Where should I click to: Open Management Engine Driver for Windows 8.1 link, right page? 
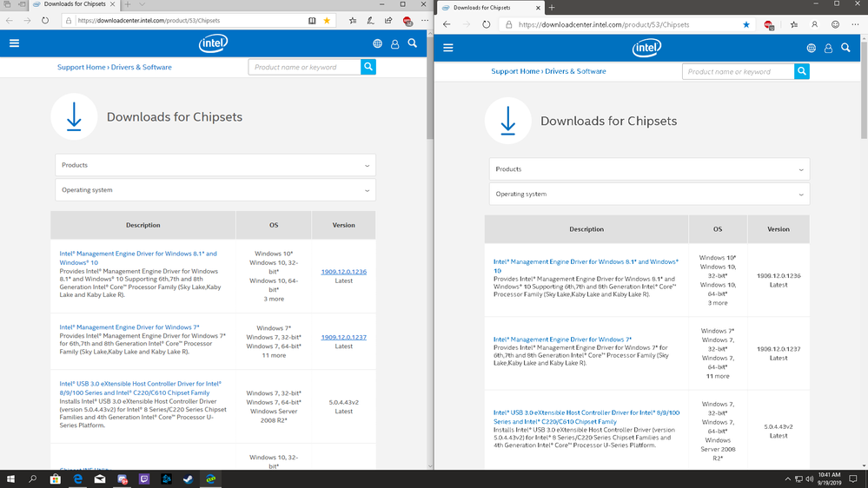[x=586, y=266]
